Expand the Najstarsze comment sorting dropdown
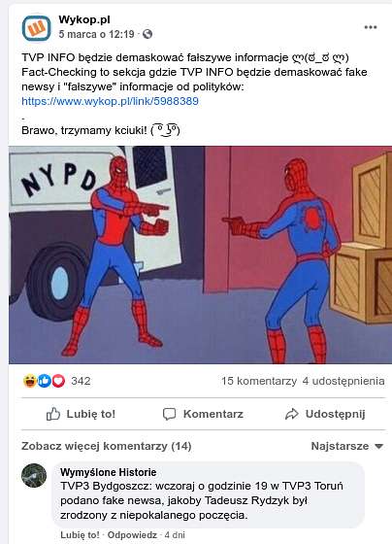Image resolution: width=392 pixels, height=544 pixels. click(347, 446)
